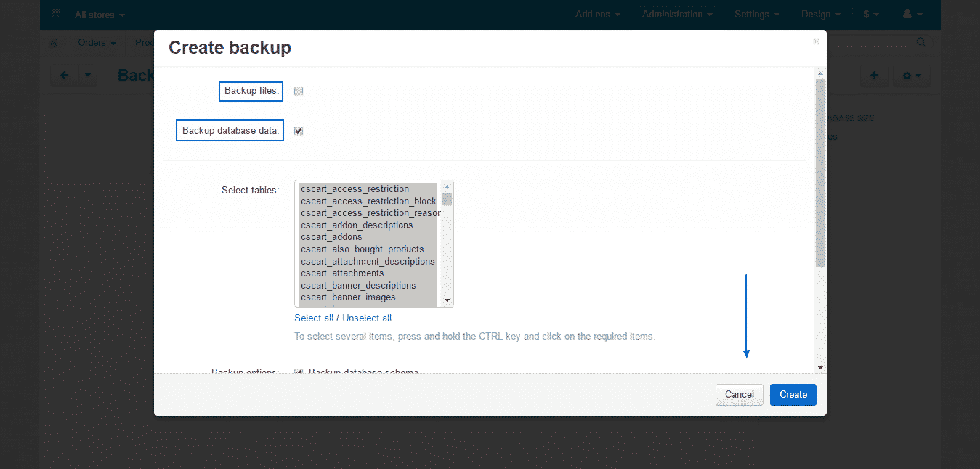Expand the chevron next to the back arrow

86,75
